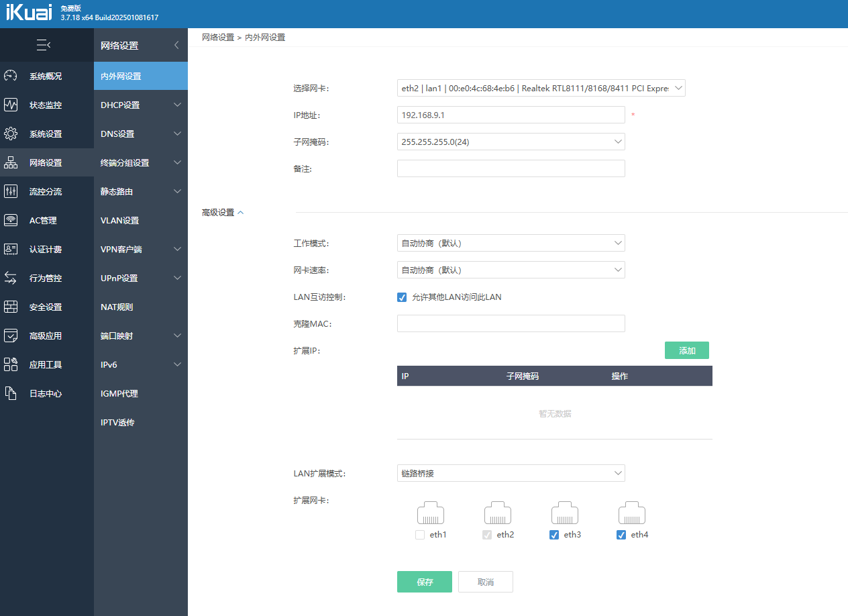Uncheck the eth3 extension NIC checkbox
The width and height of the screenshot is (848, 616).
[x=554, y=535]
